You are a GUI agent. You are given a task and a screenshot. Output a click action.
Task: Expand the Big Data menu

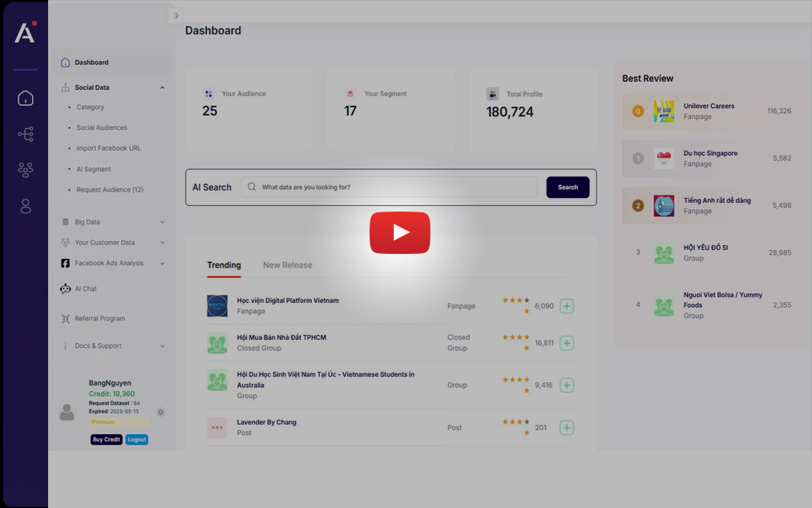pos(162,222)
